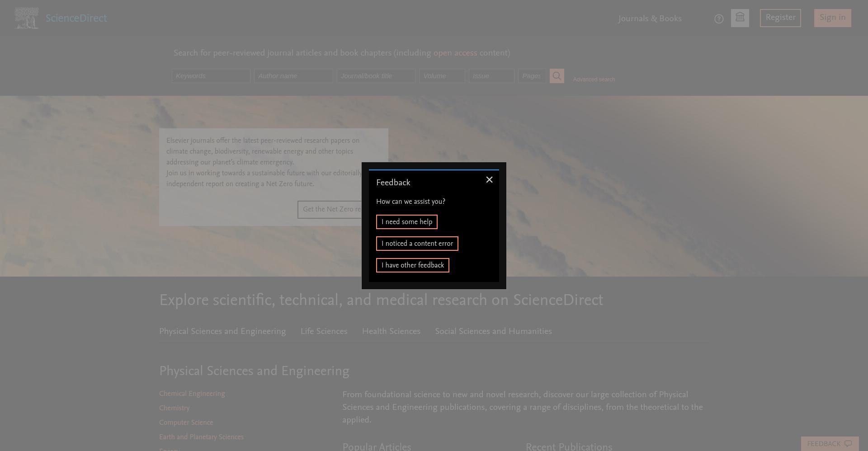The width and height of the screenshot is (868, 451).
Task: Open Chemistry subject link
Action: [175, 408]
